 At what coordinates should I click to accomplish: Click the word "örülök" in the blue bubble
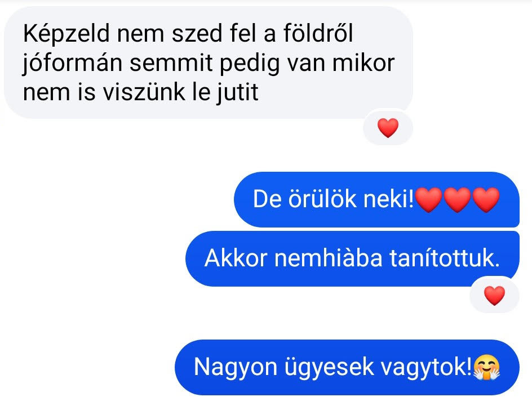coord(322,199)
